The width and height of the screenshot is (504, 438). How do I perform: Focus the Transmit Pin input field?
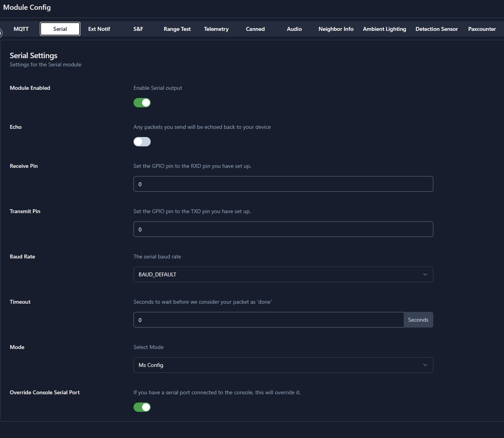click(x=283, y=229)
